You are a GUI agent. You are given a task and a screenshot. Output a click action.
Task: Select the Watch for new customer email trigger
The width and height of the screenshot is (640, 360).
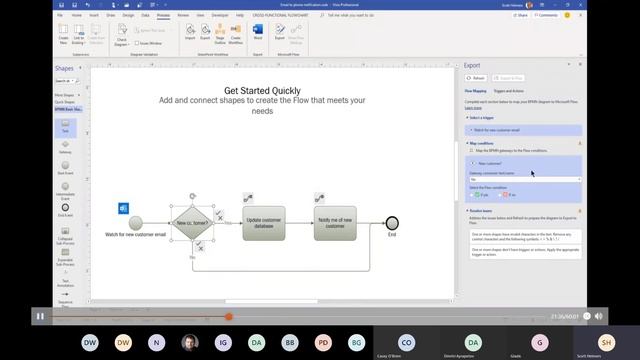click(x=524, y=130)
